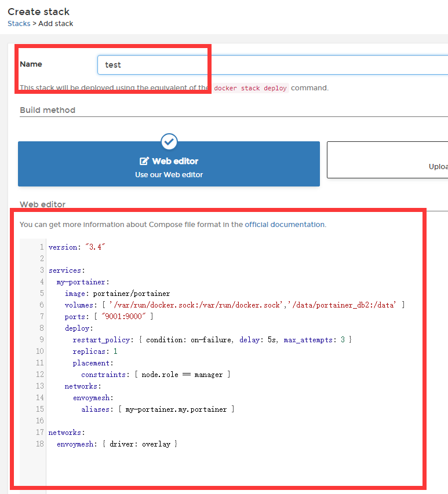
Task: Click the services: line in editor
Action: tap(67, 270)
